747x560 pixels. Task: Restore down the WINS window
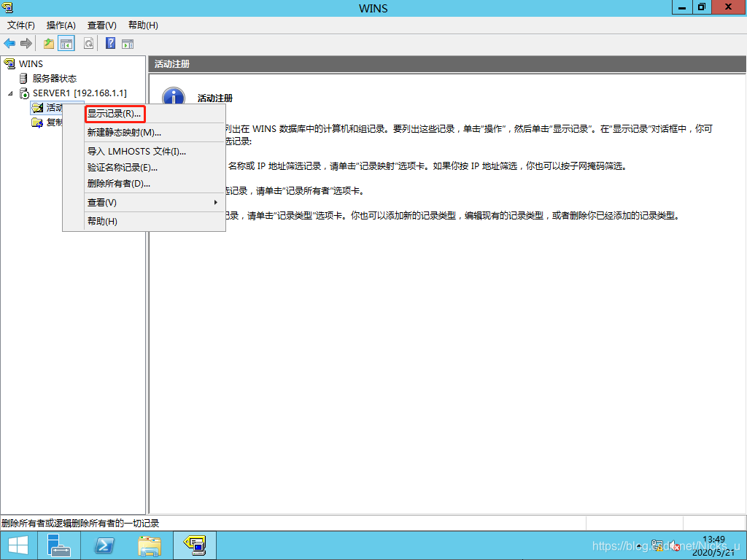[x=702, y=7]
